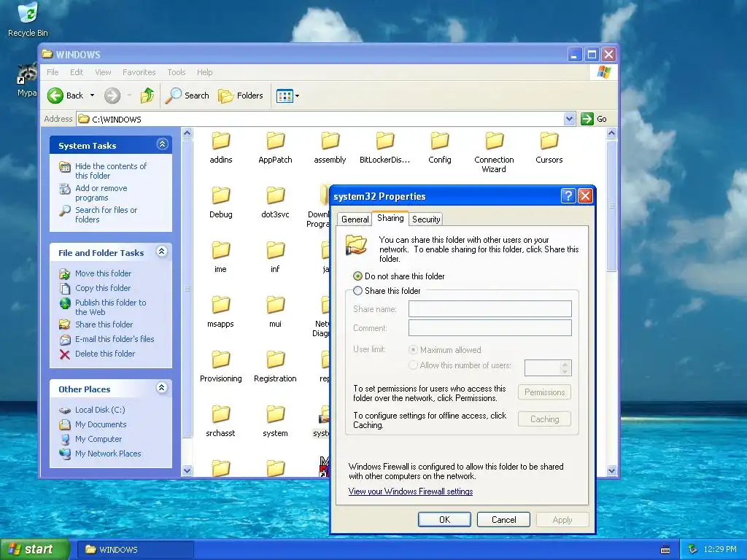This screenshot has width=747, height=560.
Task: Expand the Address bar dropdown
Action: 569,119
